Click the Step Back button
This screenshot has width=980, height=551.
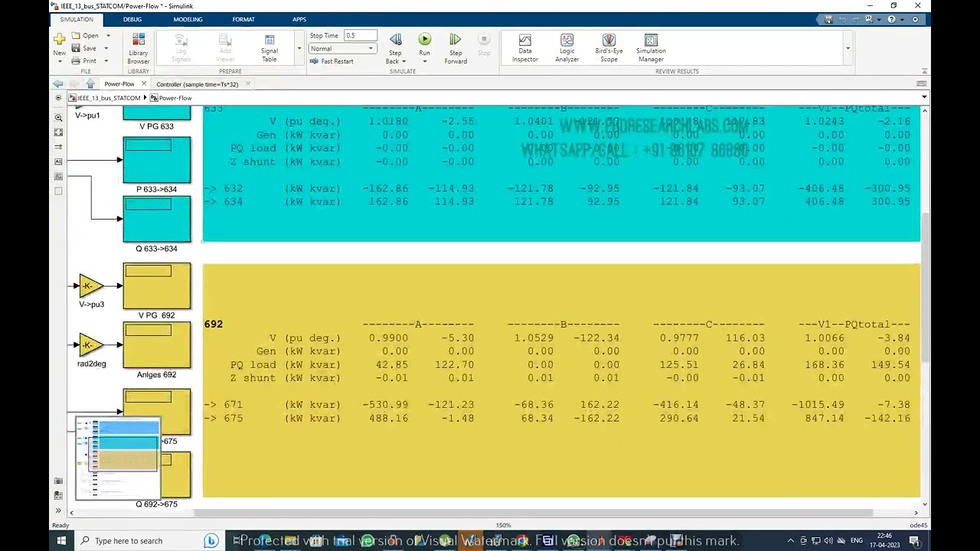tap(395, 48)
